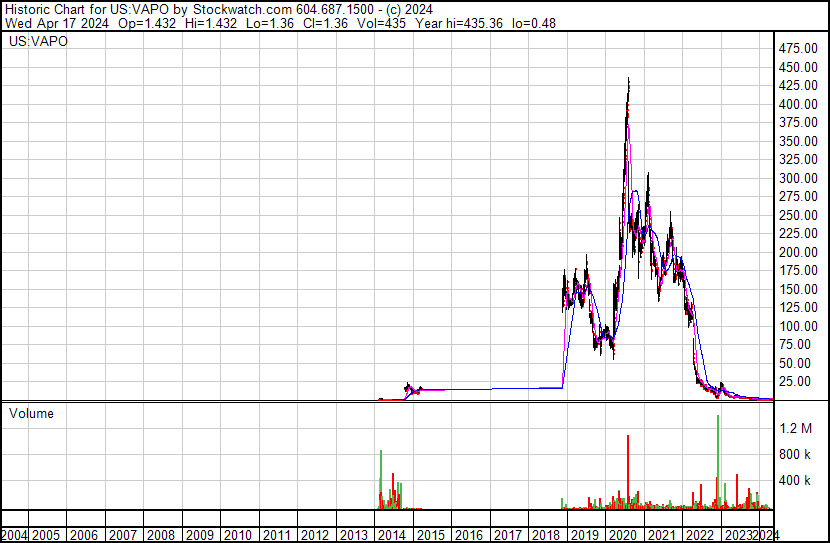Click the 250.00 price axis label
The image size is (830, 543).
click(799, 215)
